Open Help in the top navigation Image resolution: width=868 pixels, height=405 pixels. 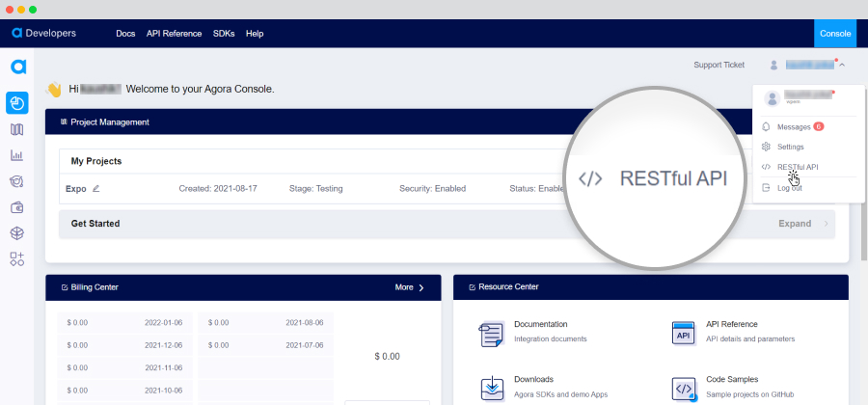(255, 33)
